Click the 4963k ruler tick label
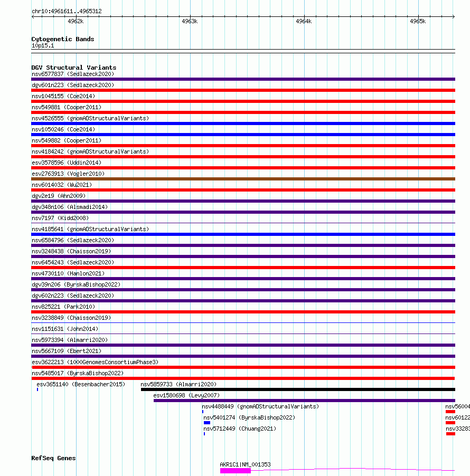 (190, 21)
